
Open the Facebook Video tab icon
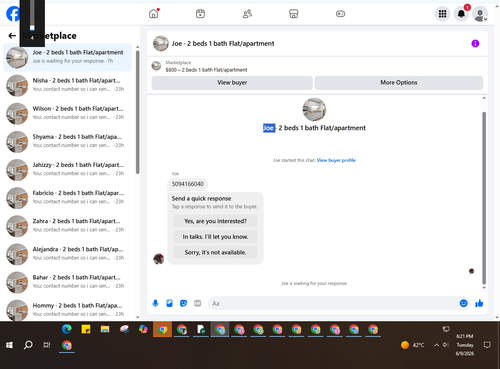coord(200,14)
